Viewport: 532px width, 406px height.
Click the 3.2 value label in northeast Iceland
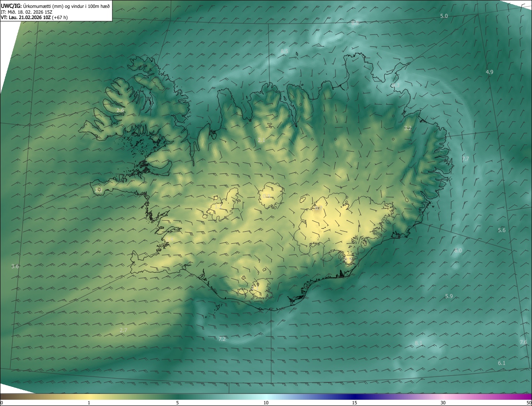click(408, 128)
